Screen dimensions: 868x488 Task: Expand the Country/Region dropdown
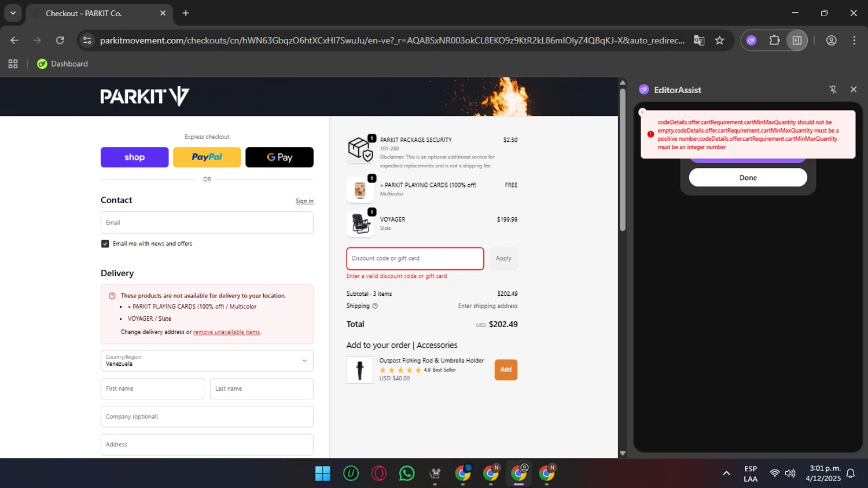point(207,361)
